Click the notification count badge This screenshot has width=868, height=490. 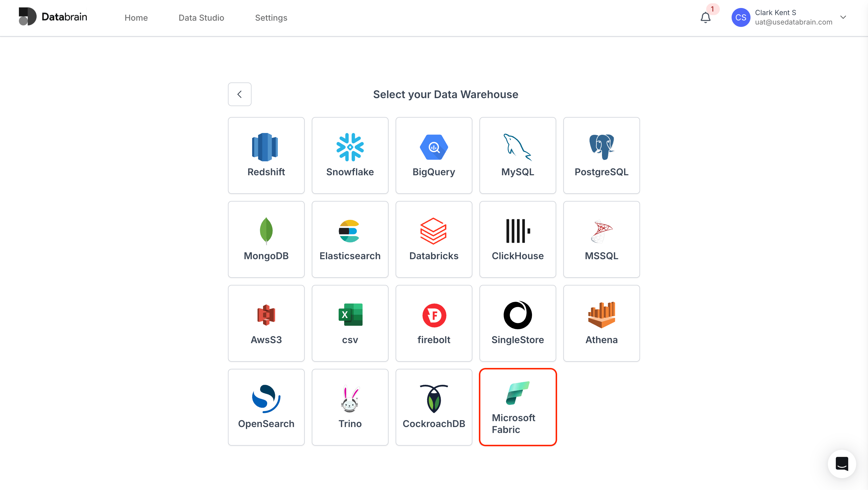pos(712,9)
